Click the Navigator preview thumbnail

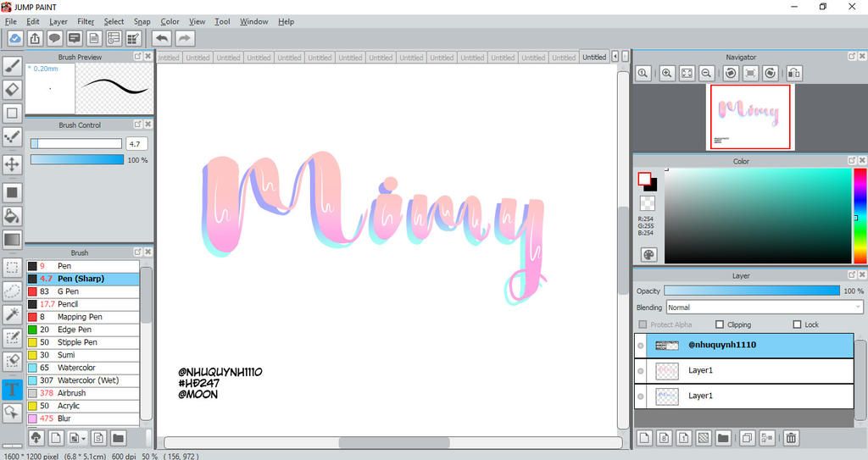tap(750, 117)
